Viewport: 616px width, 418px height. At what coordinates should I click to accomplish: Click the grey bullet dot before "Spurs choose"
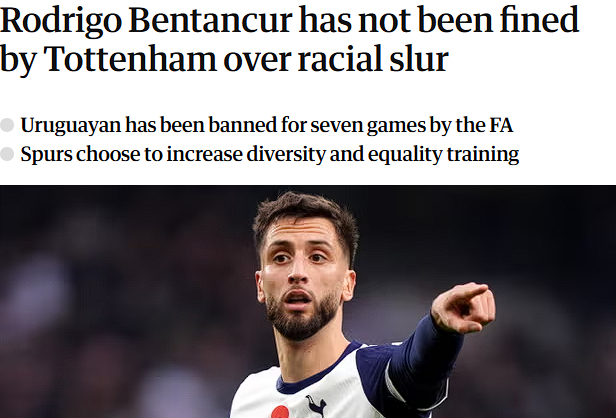pyautogui.click(x=8, y=155)
